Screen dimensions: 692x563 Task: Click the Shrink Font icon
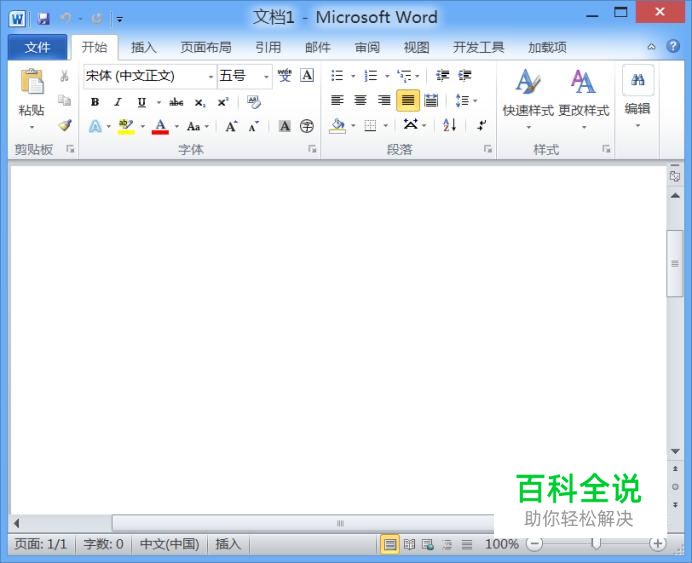tap(253, 127)
